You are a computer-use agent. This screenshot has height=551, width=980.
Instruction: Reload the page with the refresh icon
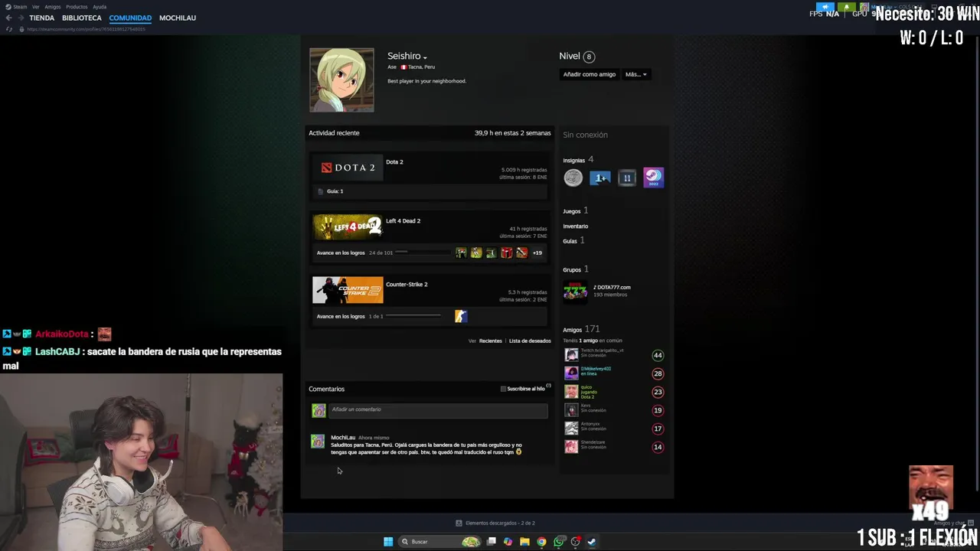click(9, 29)
